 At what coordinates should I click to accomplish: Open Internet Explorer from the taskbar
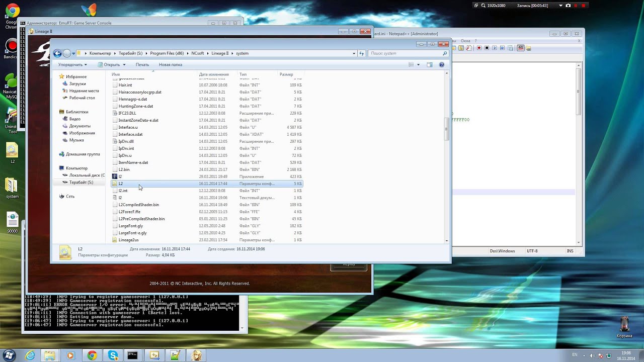coord(30,355)
